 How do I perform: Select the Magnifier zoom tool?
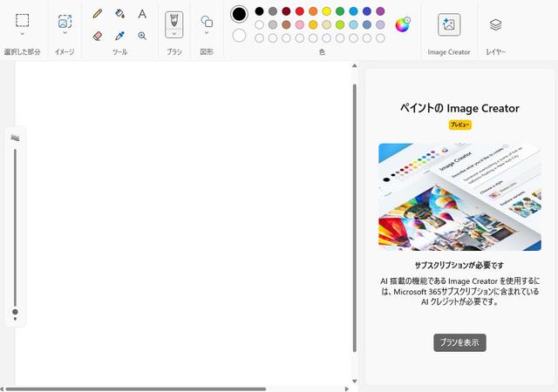[x=142, y=36]
